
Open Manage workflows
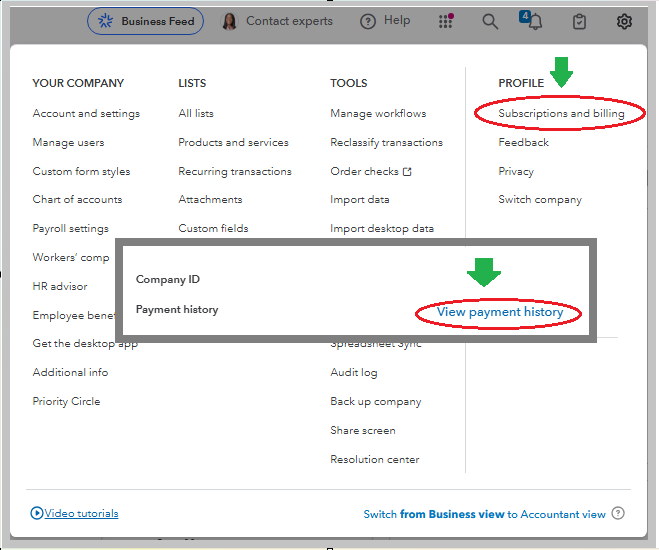coord(378,113)
